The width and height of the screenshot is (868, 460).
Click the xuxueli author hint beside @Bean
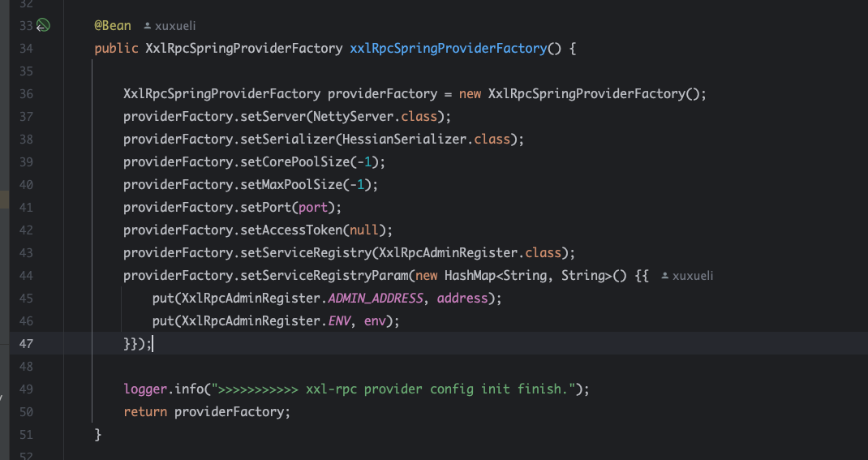click(170, 26)
